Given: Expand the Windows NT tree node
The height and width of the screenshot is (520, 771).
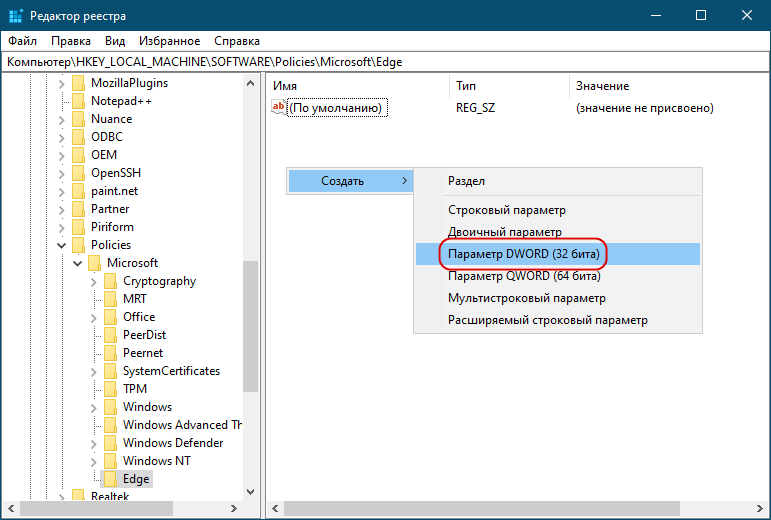Looking at the screenshot, I should pyautogui.click(x=93, y=462).
